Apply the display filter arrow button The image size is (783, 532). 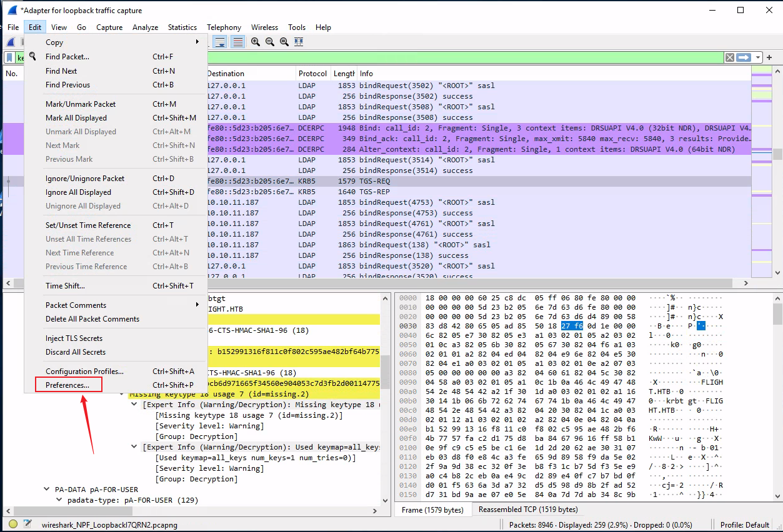pos(743,57)
